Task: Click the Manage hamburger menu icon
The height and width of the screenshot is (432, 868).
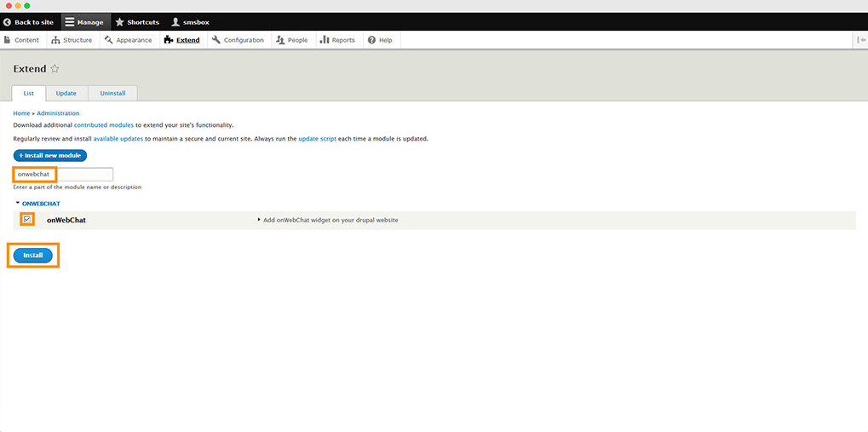Action: (70, 22)
